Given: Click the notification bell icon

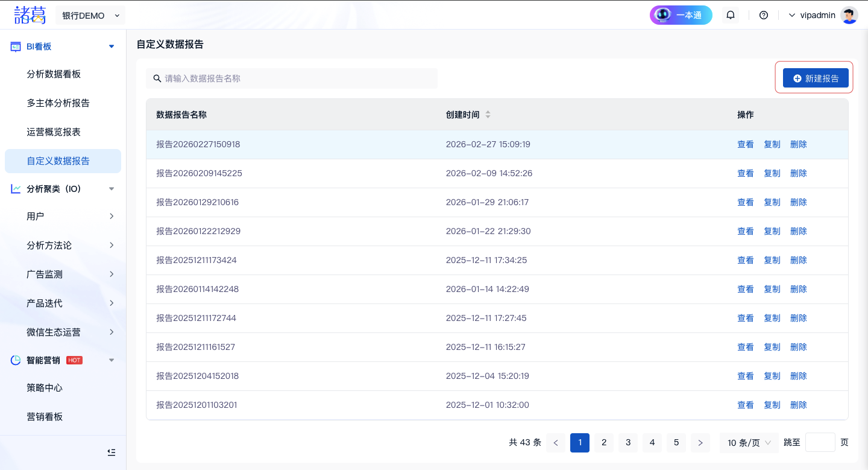Looking at the screenshot, I should pos(731,15).
